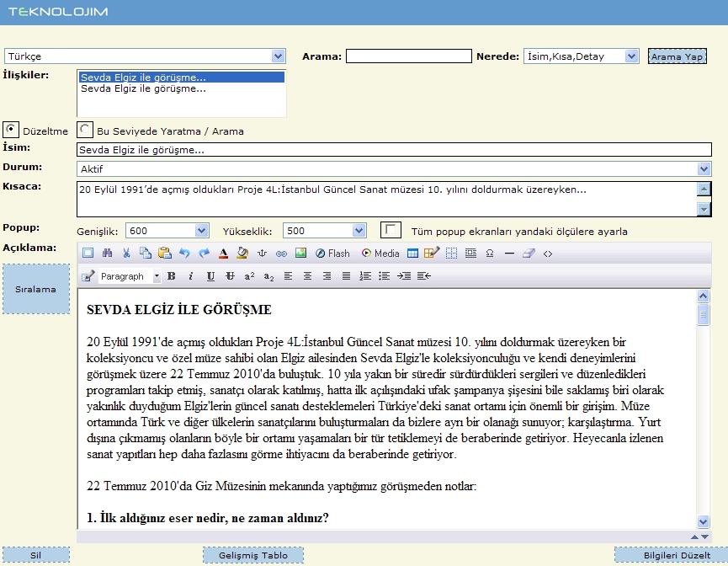Insert a table with the table icon
This screenshot has height=566, width=728.
point(412,254)
